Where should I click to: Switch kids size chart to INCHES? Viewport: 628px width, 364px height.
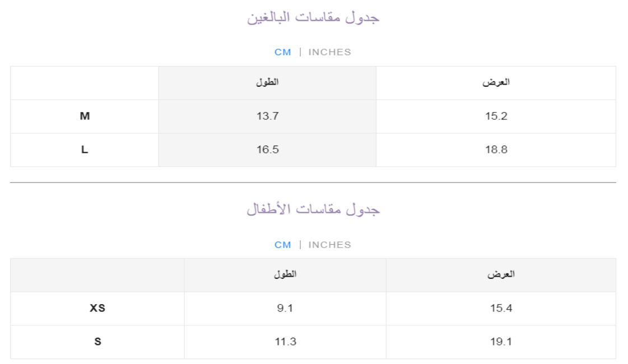coord(329,245)
